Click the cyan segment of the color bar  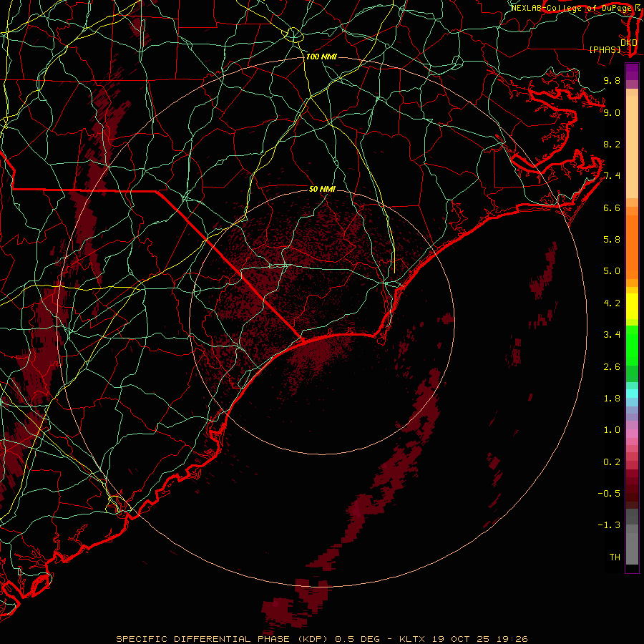(x=632, y=394)
